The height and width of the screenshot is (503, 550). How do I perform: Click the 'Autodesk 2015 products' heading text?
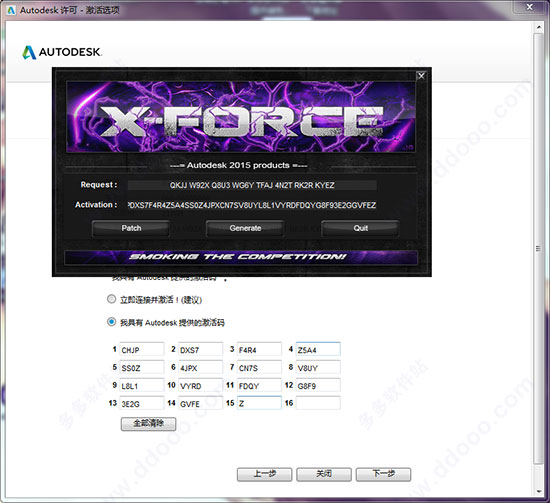point(238,165)
